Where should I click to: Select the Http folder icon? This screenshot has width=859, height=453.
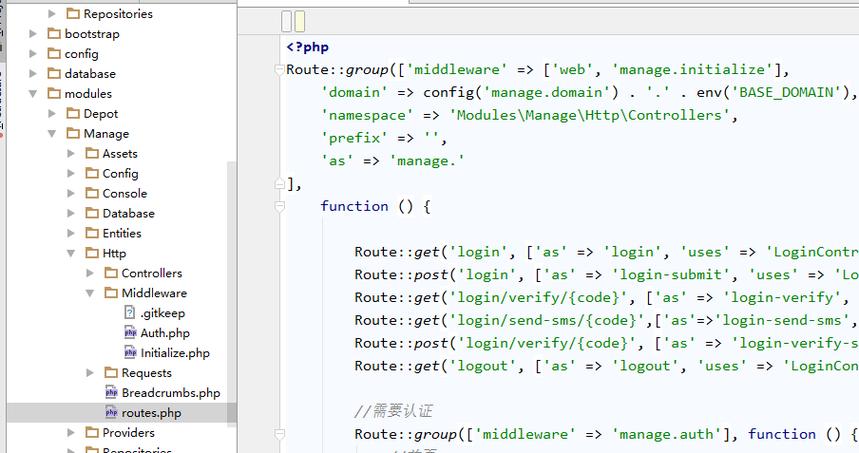click(92, 253)
